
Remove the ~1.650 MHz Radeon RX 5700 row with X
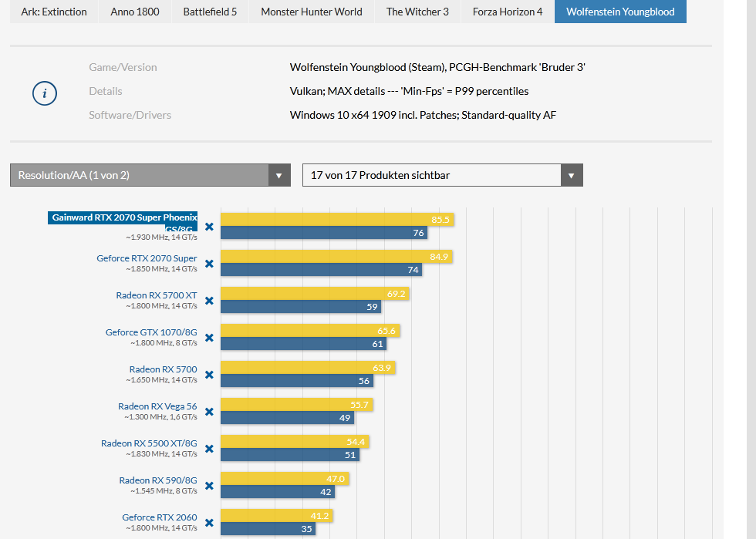(x=209, y=375)
